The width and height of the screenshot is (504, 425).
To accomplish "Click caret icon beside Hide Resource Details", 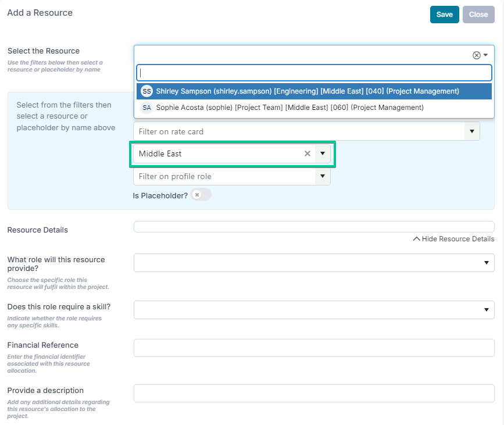I will [x=416, y=239].
